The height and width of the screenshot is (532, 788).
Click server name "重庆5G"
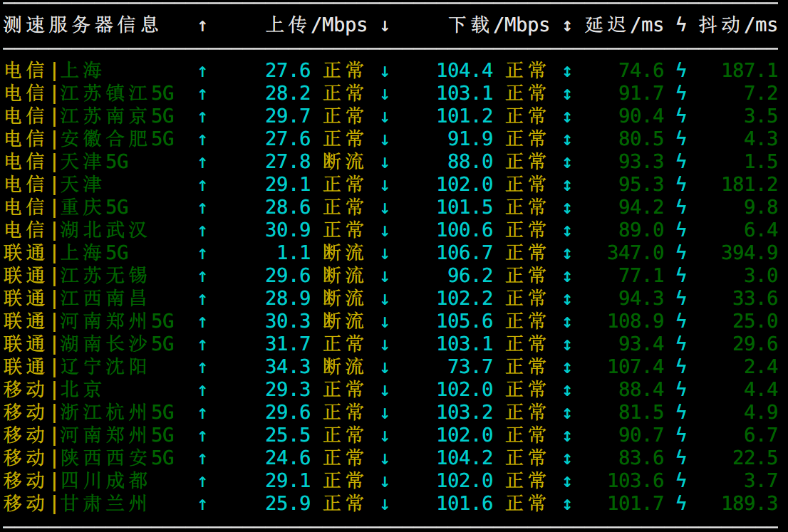pyautogui.click(x=95, y=207)
